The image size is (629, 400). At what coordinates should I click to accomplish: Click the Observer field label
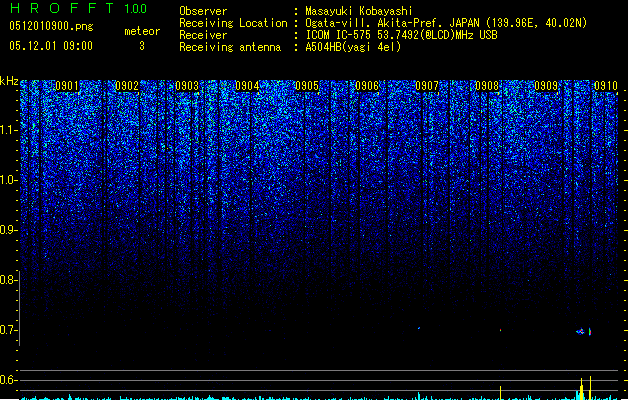coord(203,11)
